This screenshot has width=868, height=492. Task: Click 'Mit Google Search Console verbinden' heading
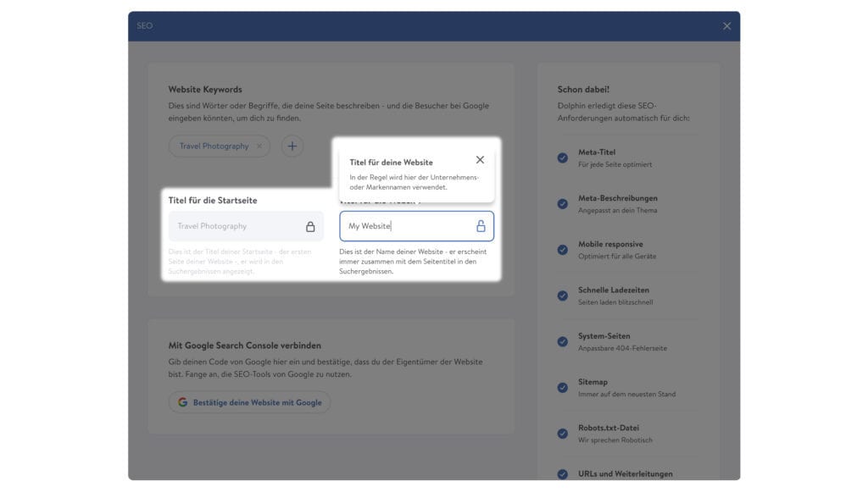[x=245, y=346]
